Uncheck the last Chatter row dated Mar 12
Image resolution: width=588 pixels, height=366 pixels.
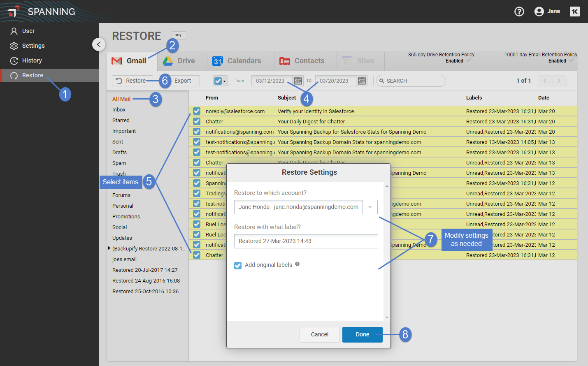[x=197, y=255]
